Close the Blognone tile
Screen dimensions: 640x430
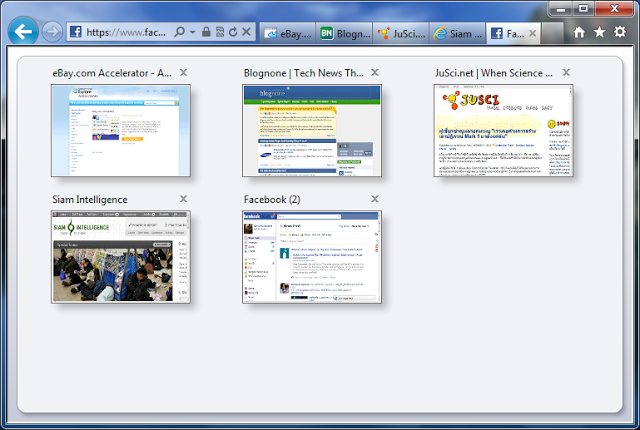point(375,73)
